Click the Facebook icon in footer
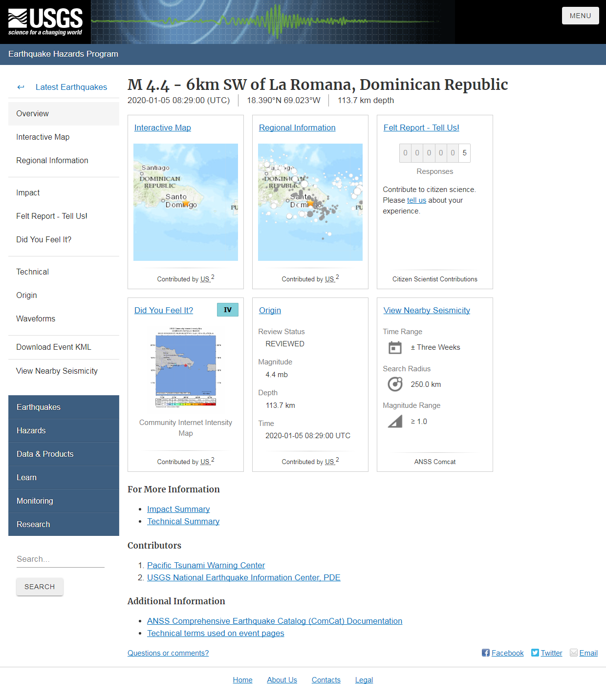The height and width of the screenshot is (700, 606). [486, 653]
